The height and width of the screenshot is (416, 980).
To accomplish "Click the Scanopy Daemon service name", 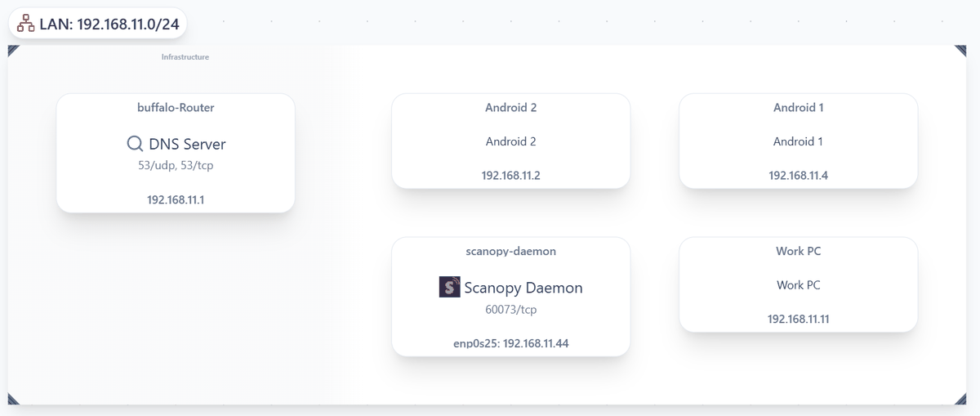I will click(x=523, y=288).
